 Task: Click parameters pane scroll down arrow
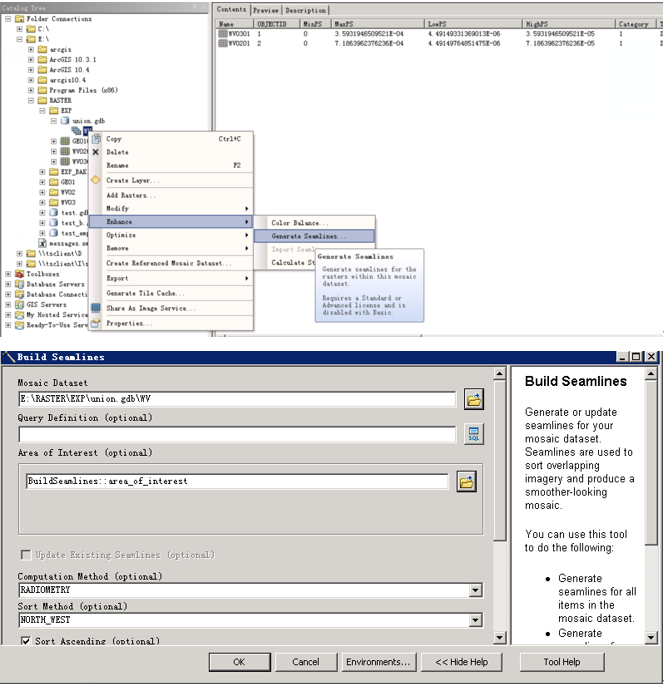[500, 638]
